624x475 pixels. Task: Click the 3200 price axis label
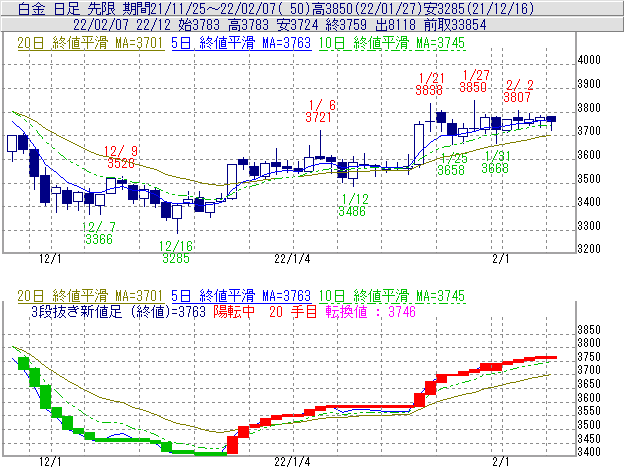tap(589, 249)
